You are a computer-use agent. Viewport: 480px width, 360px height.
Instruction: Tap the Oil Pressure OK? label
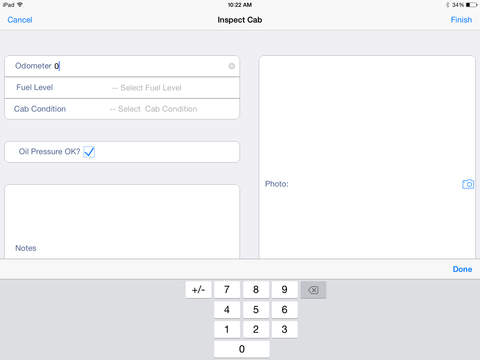[49, 152]
